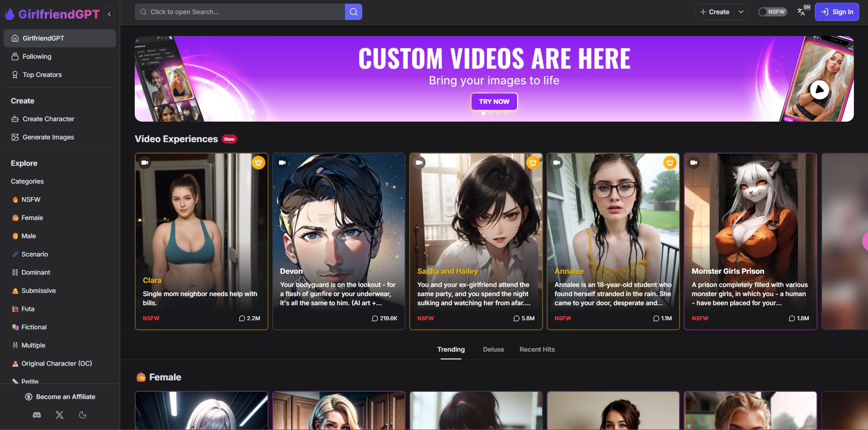The width and height of the screenshot is (868, 430).
Task: Collapse the left sidebar with the chevron
Action: coord(109,14)
